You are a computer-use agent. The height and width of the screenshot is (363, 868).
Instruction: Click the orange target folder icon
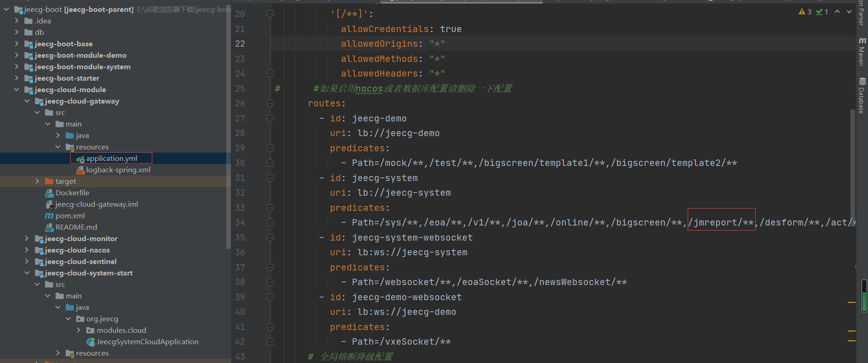[49, 181]
